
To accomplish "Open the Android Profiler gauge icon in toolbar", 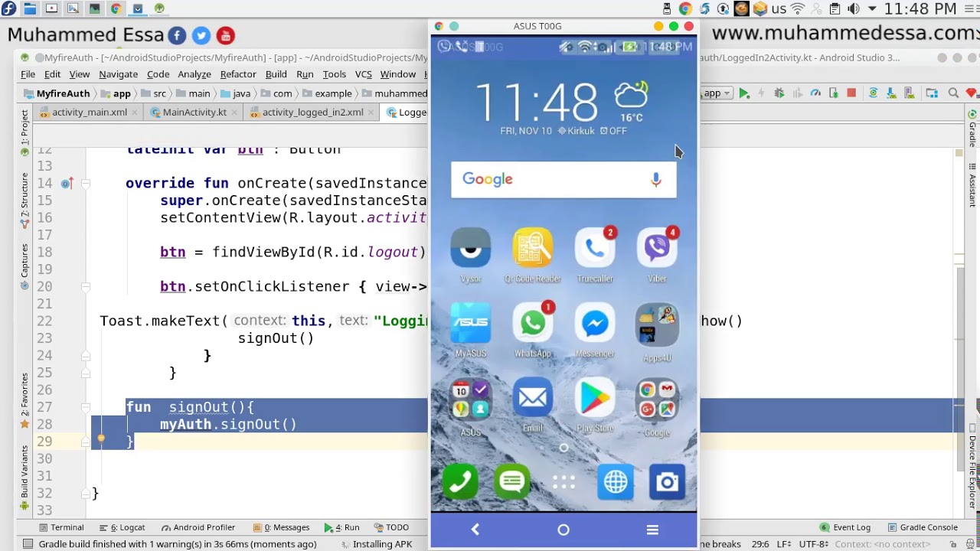I will pyautogui.click(x=815, y=93).
